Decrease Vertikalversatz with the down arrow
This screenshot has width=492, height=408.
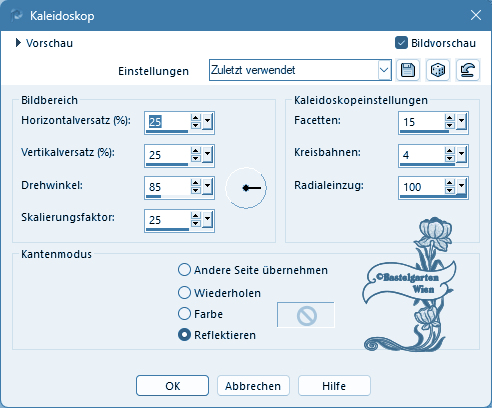(x=196, y=158)
